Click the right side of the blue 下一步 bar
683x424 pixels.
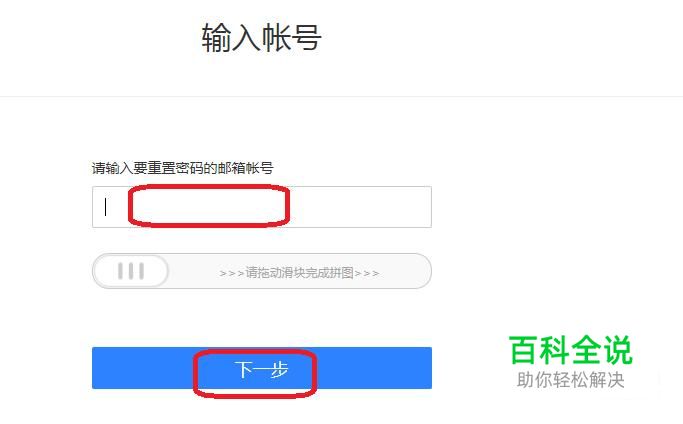click(x=374, y=368)
